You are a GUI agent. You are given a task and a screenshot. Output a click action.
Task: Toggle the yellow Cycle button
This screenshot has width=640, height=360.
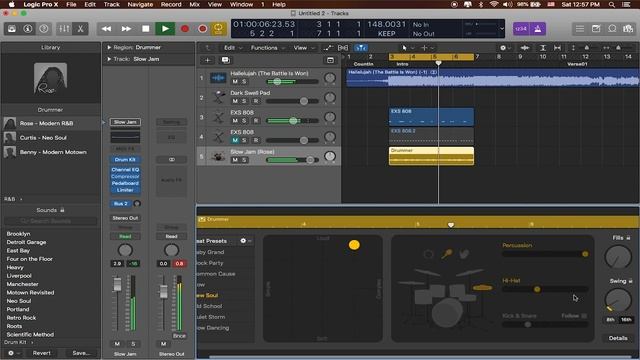coord(218,29)
